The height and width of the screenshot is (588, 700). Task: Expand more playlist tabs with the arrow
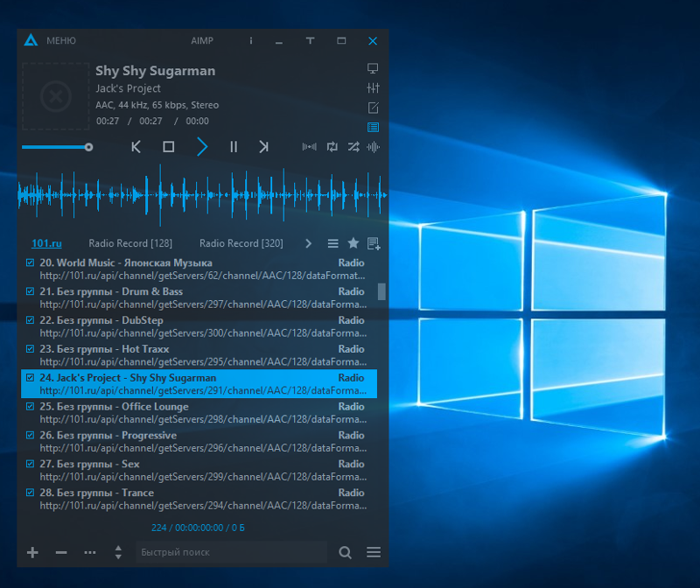309,243
